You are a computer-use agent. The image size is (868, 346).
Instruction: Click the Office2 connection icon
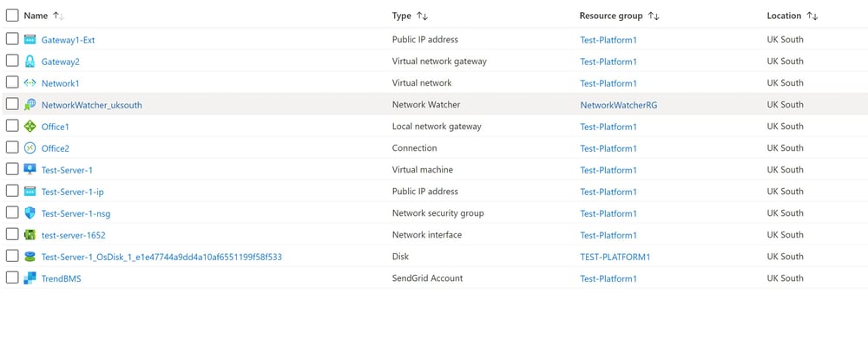tap(30, 148)
